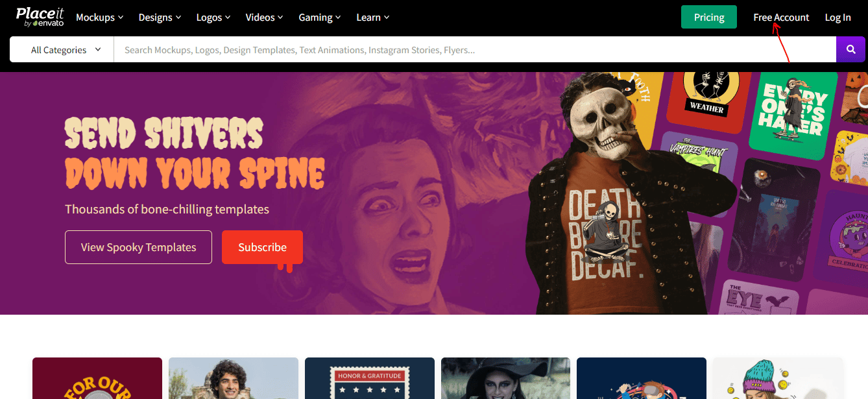Open the teal beanie illustration thumbnail

(x=777, y=378)
